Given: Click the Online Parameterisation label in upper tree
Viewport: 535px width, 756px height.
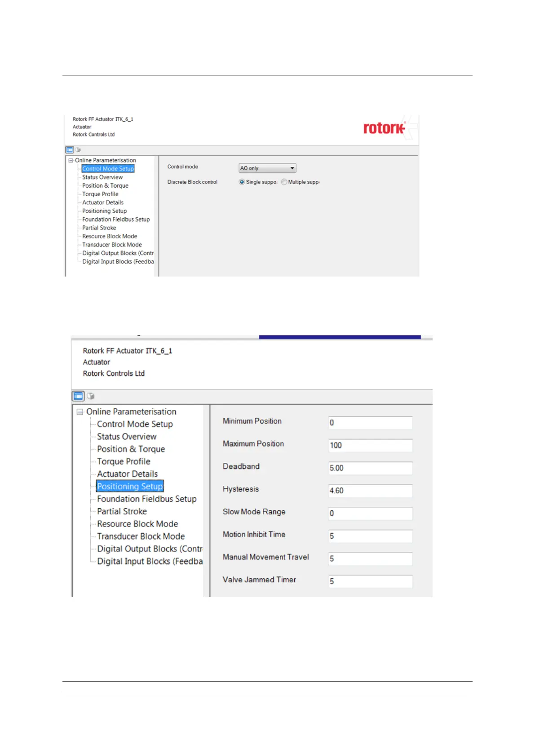Looking at the screenshot, I should [106, 160].
